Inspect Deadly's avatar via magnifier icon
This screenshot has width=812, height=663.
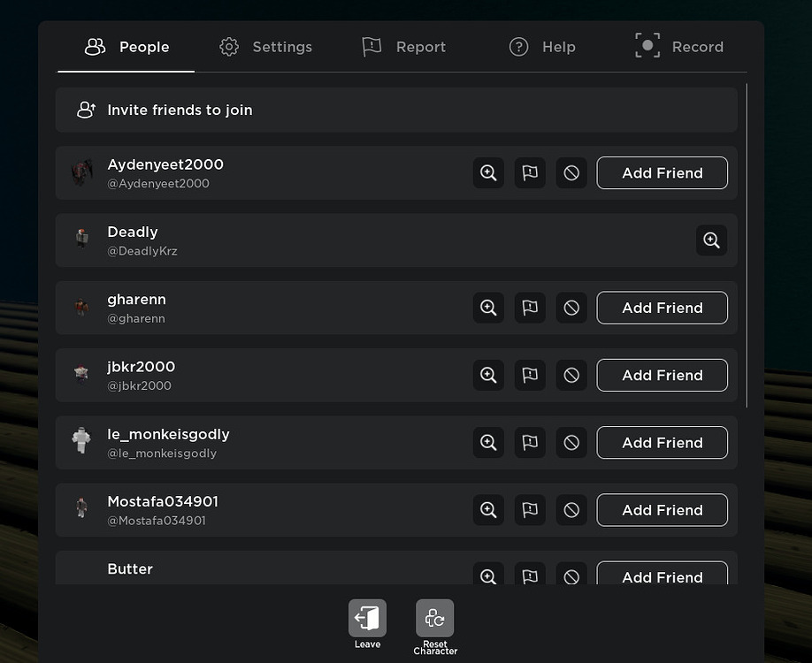click(x=712, y=240)
